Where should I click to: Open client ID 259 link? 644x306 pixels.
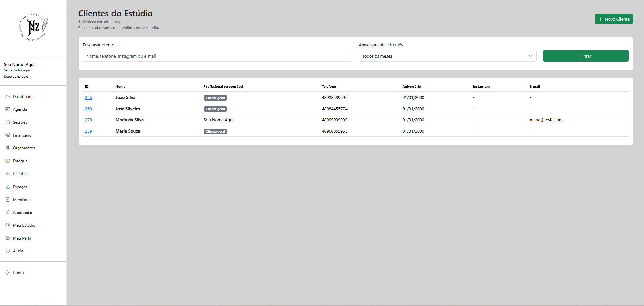pyautogui.click(x=88, y=131)
